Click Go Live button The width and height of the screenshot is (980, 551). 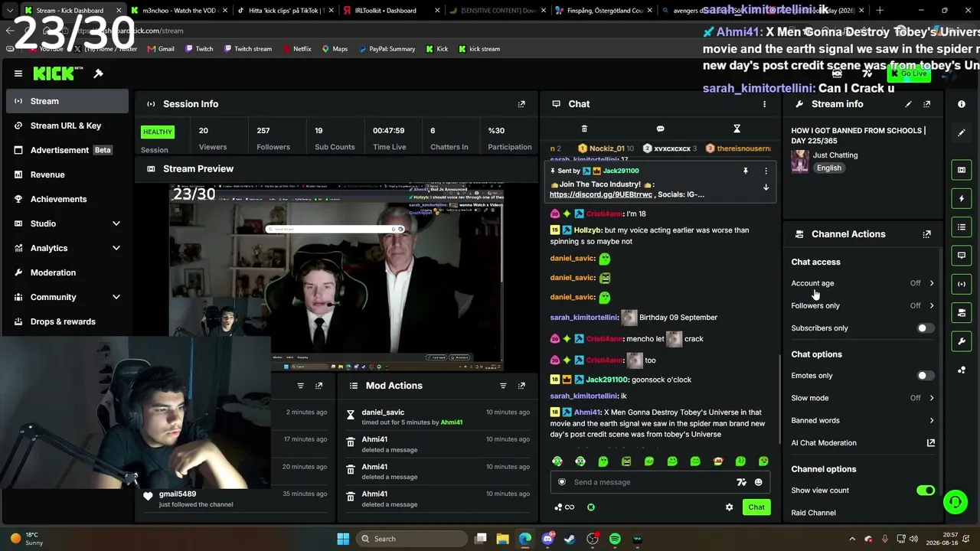click(x=909, y=73)
